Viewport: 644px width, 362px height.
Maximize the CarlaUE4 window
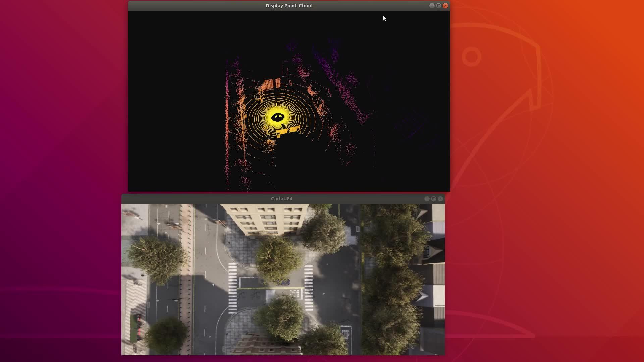pos(434,199)
